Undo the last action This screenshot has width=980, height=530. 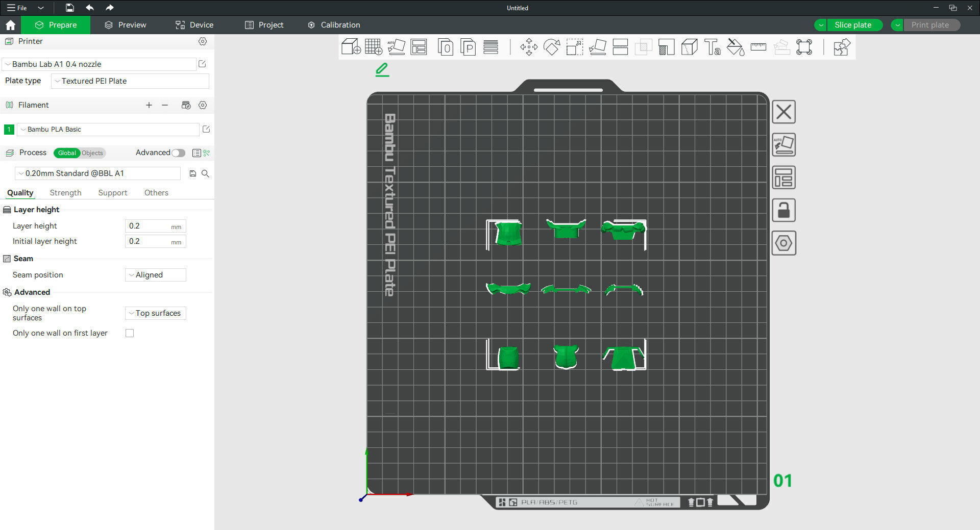tap(90, 8)
